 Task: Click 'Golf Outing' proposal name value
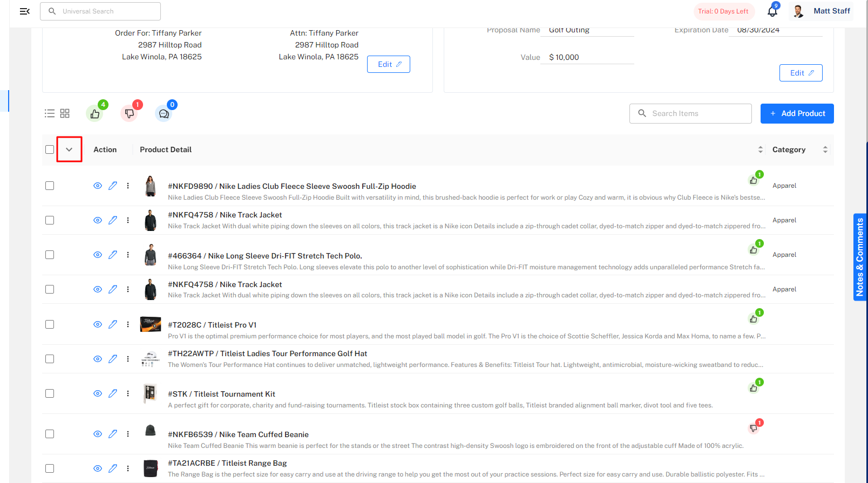(x=569, y=30)
